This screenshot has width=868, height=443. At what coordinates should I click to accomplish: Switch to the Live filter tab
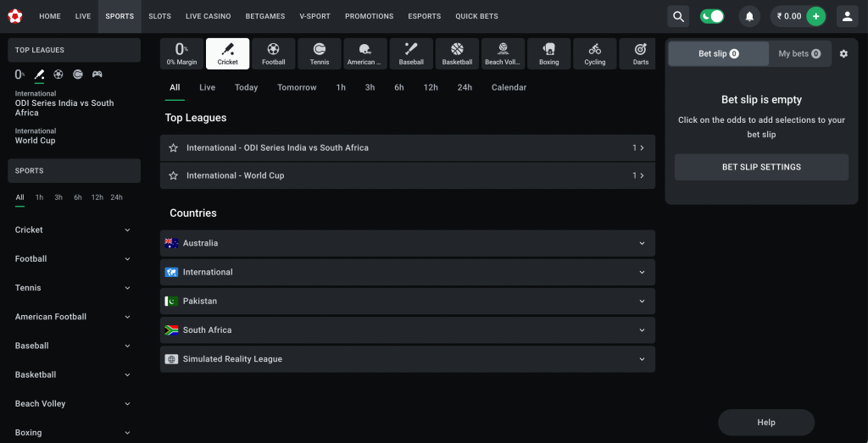pyautogui.click(x=207, y=87)
